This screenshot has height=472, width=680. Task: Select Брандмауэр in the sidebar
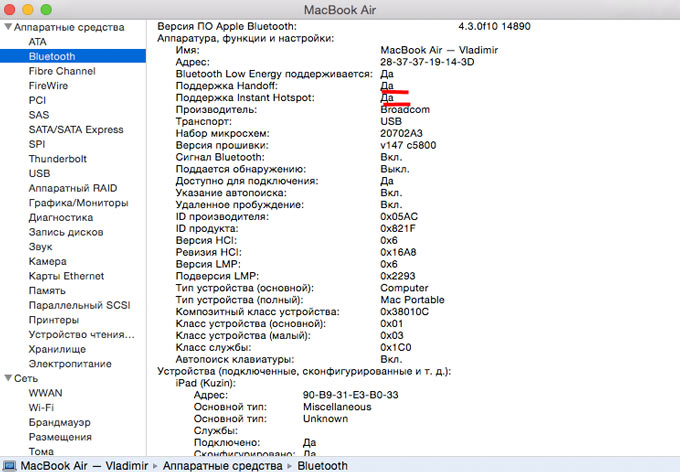click(59, 422)
